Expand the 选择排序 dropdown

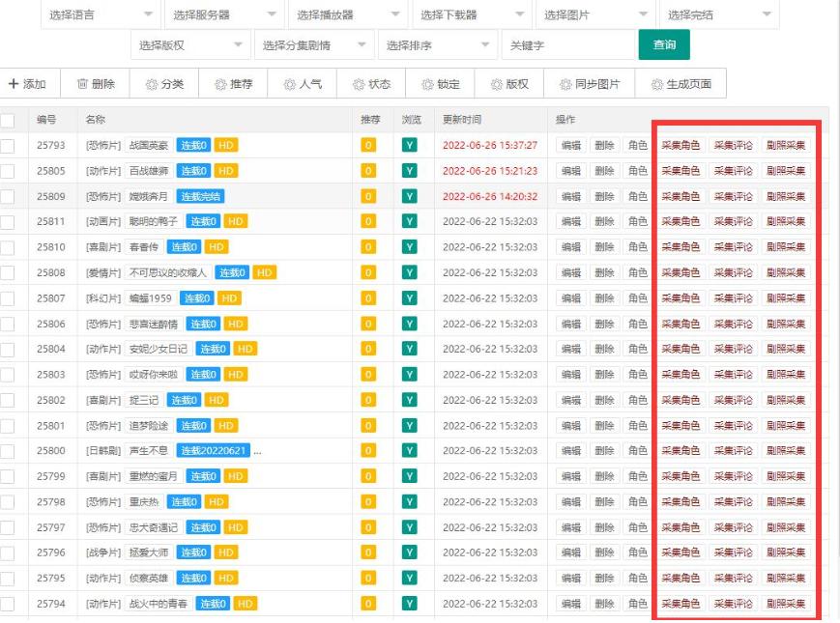coord(435,45)
